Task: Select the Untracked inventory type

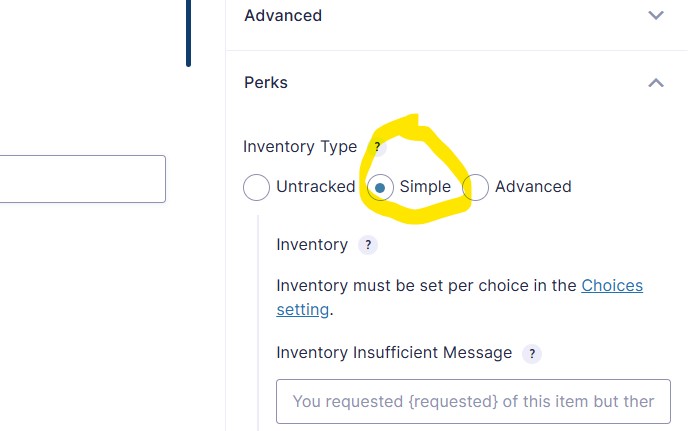Action: (256, 187)
